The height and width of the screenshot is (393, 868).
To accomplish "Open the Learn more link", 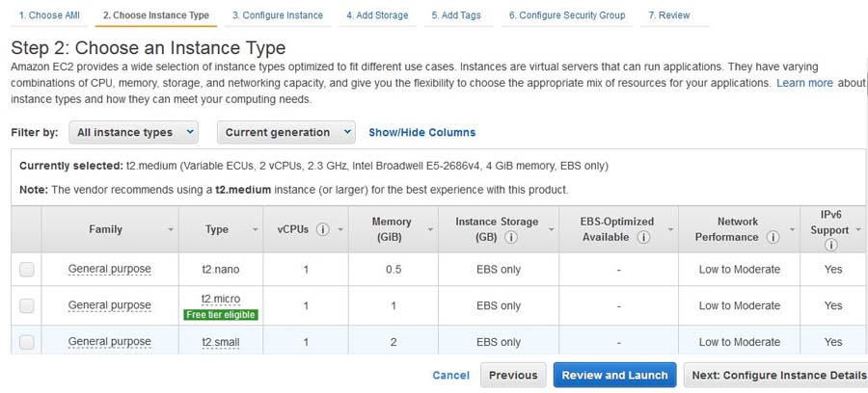I will point(804,83).
